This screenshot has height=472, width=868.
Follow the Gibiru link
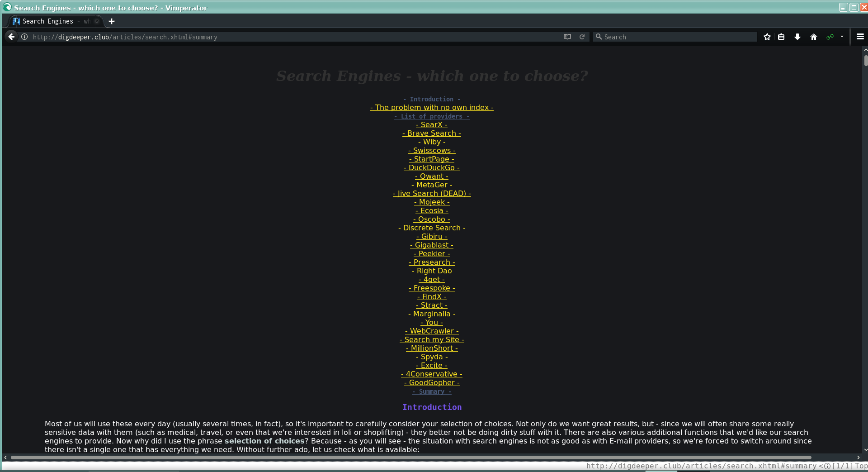[x=432, y=236]
